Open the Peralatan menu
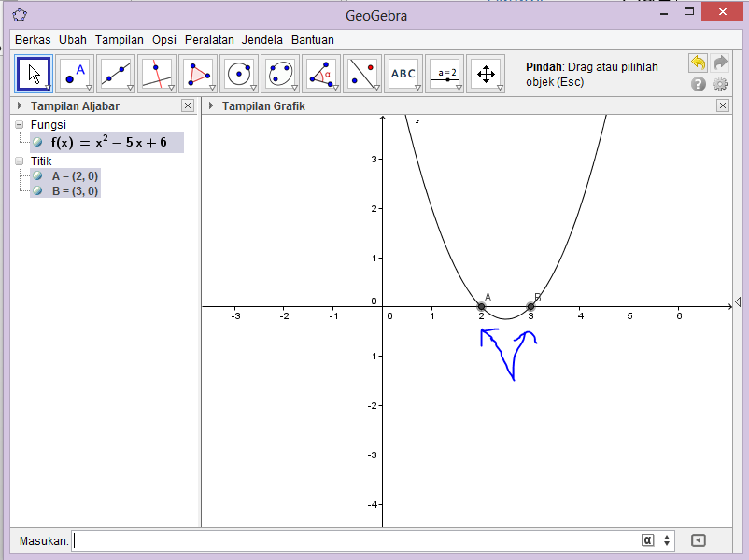Image resolution: width=749 pixels, height=560 pixels. [209, 39]
